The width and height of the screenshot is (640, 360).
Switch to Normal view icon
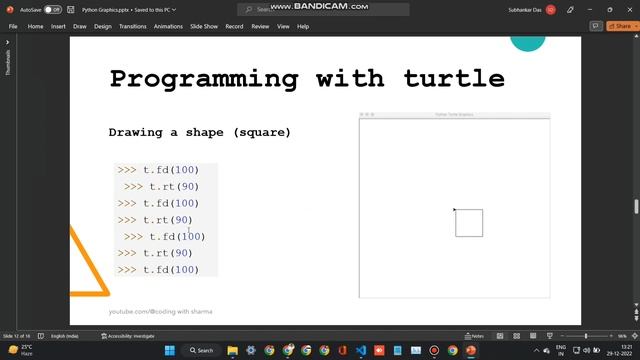point(500,336)
